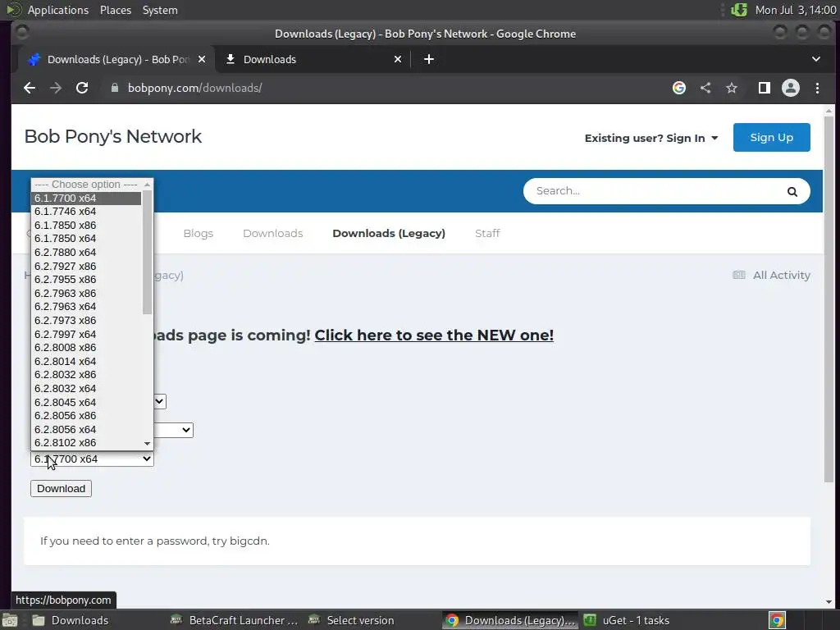Click the forward navigation arrow
Screen dimensions: 840x630
(56, 88)
